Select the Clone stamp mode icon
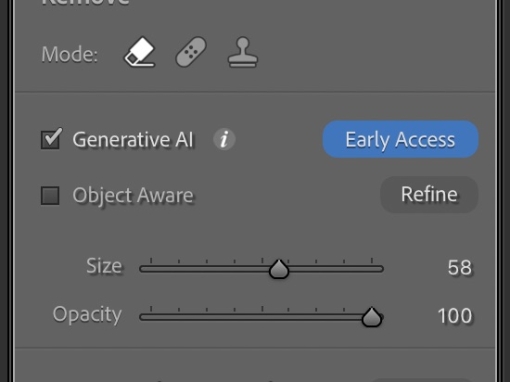The height and width of the screenshot is (382, 510). pos(243,52)
